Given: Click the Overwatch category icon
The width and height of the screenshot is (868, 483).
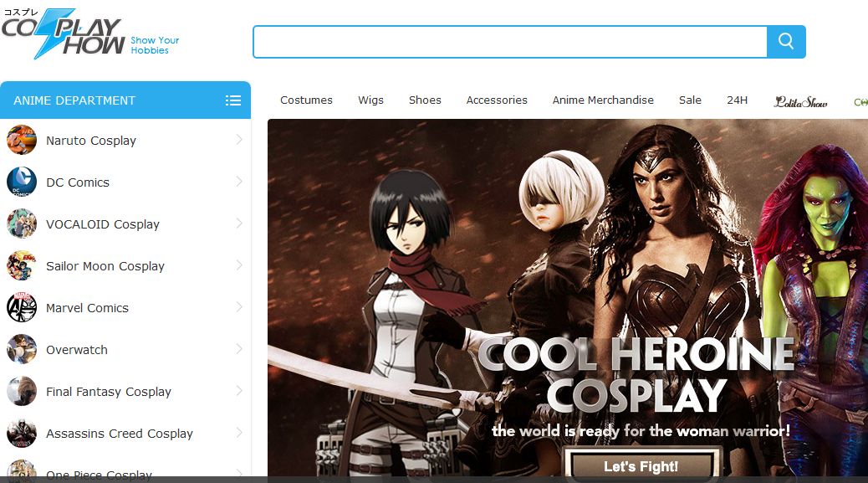Looking at the screenshot, I should pyautogui.click(x=22, y=349).
